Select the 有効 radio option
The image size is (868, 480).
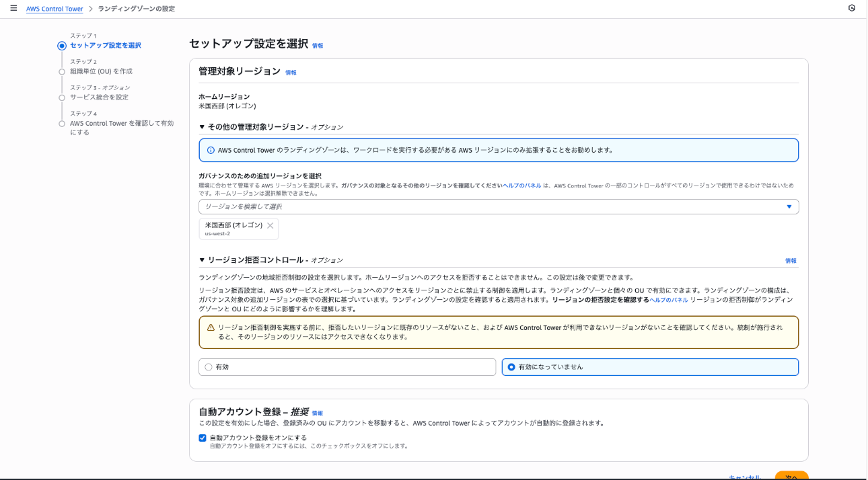tap(209, 367)
